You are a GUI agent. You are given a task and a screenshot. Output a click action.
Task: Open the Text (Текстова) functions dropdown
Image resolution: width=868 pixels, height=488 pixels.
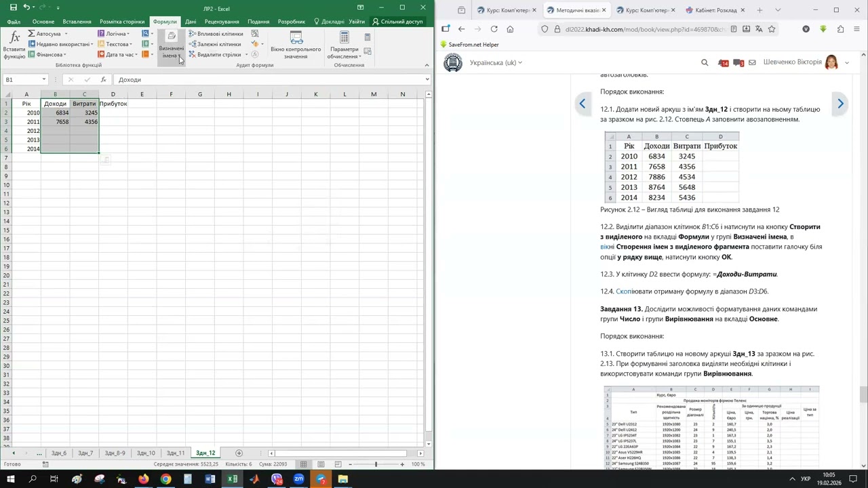[114, 44]
